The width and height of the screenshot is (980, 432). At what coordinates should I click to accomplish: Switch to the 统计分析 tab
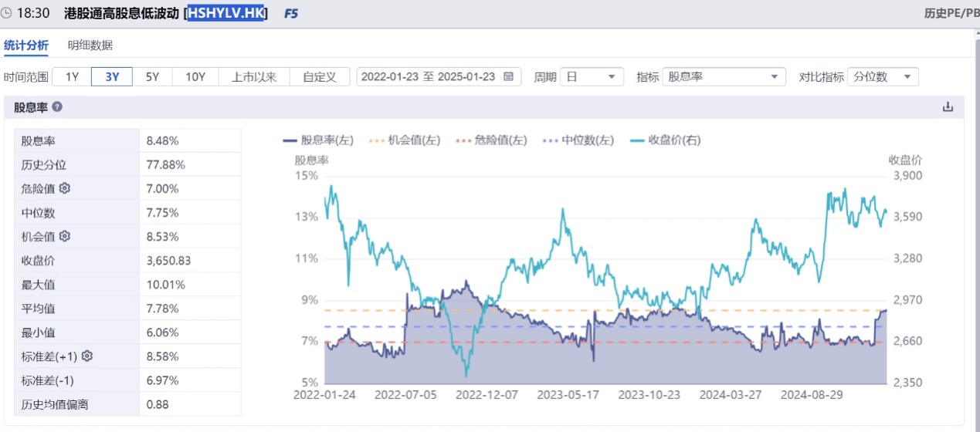(x=26, y=46)
